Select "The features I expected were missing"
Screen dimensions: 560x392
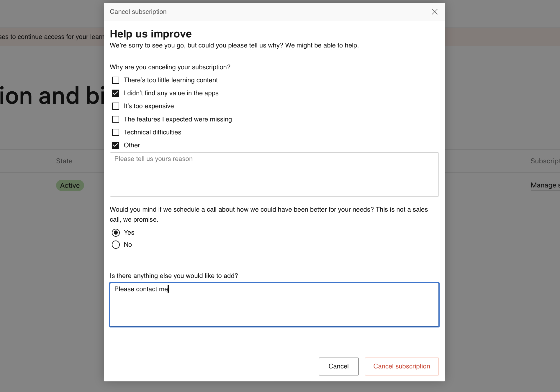116,119
